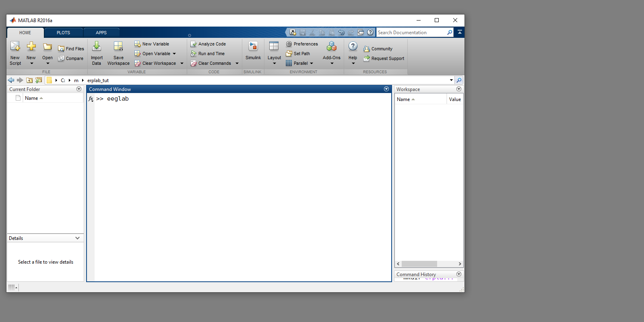Click Request Support
Image resolution: width=644 pixels, height=322 pixels.
tap(384, 58)
